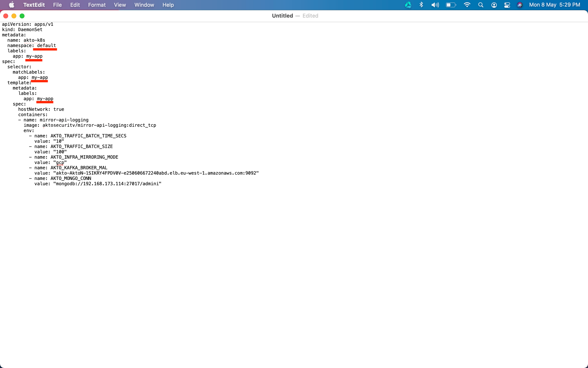
Task: Open the Help menu
Action: pos(168,5)
